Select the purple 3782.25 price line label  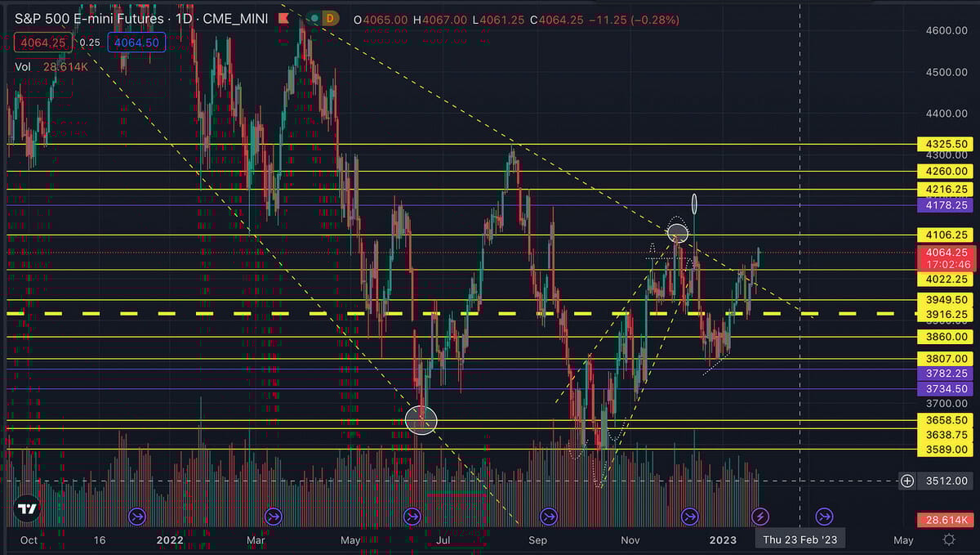tap(947, 373)
